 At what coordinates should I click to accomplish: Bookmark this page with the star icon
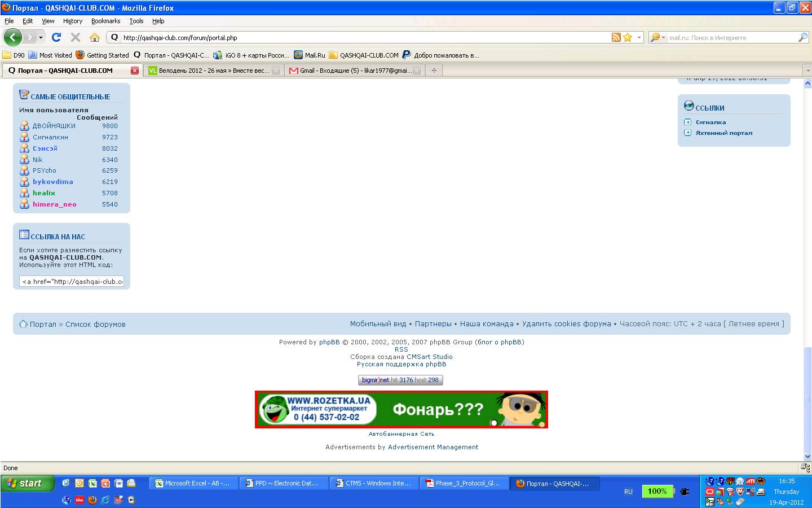click(628, 38)
